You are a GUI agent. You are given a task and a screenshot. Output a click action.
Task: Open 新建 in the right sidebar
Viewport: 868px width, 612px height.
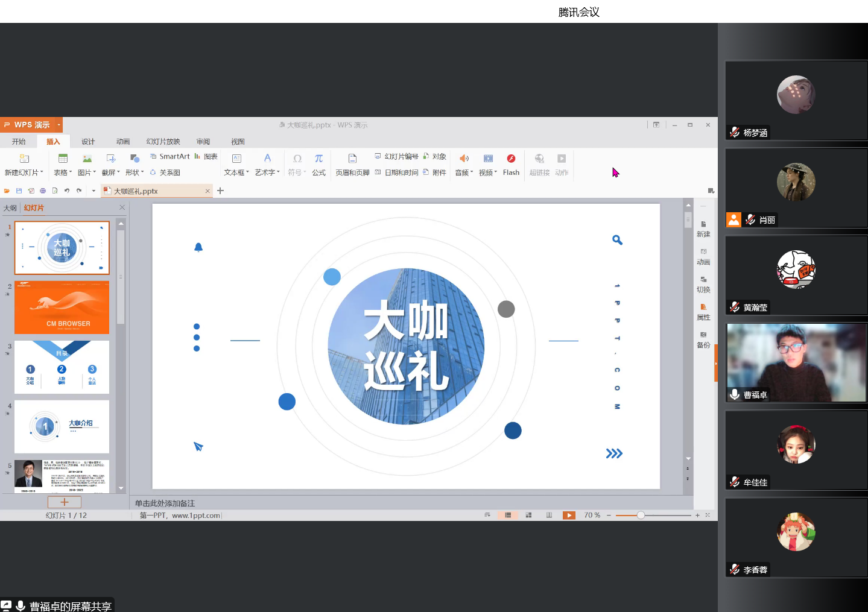(703, 229)
